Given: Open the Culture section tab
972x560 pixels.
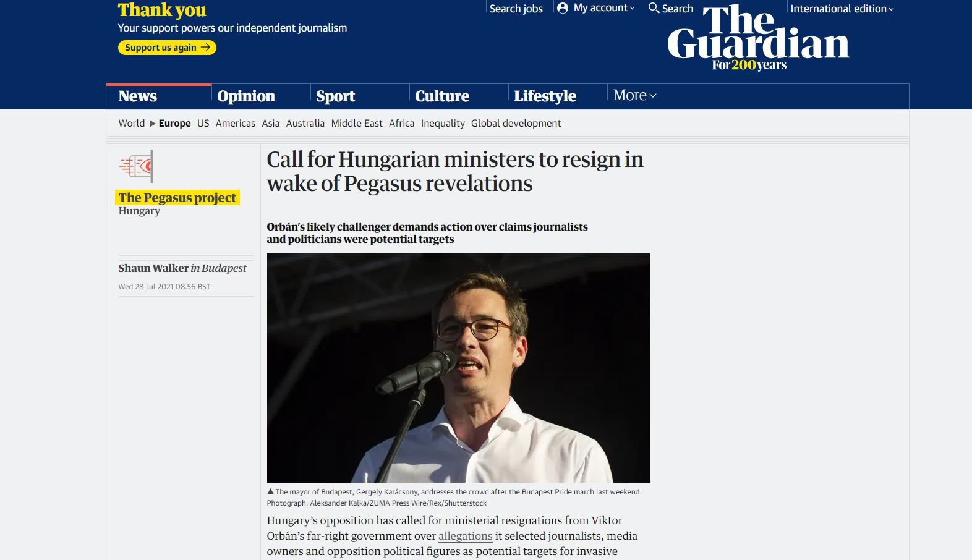Looking at the screenshot, I should click(442, 96).
